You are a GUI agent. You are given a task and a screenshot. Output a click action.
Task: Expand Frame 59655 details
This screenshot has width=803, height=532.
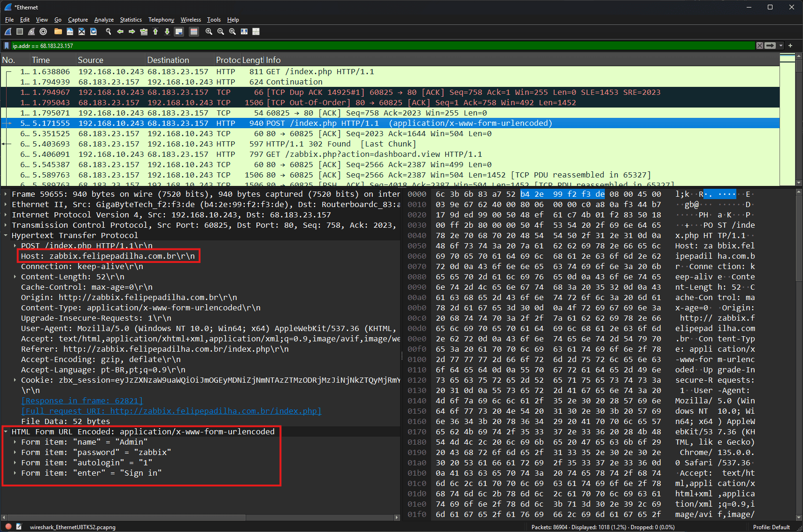pyautogui.click(x=6, y=194)
